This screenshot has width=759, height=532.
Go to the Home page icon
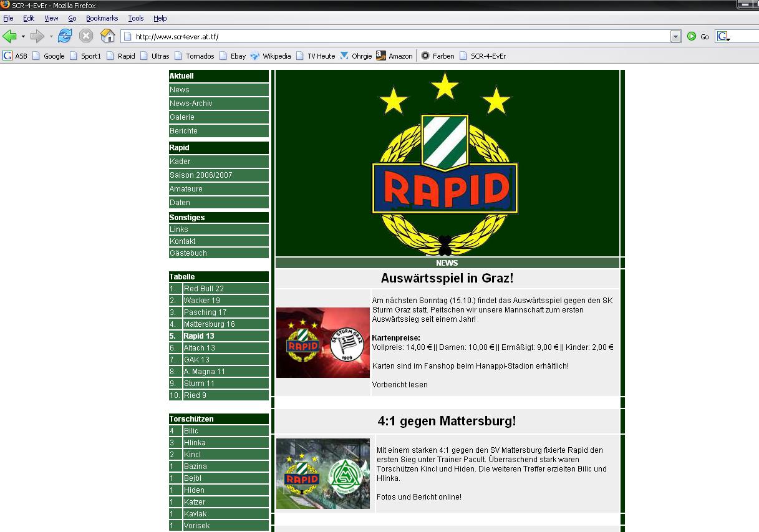[108, 36]
